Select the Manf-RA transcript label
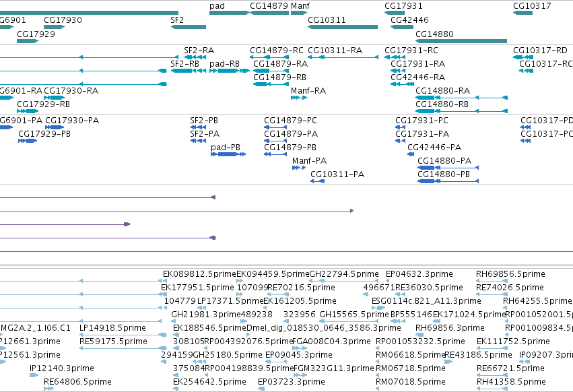573x392 pixels. 308,91
